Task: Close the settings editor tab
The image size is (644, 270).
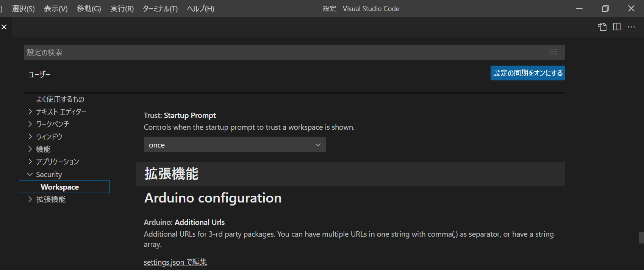Action: point(4,27)
